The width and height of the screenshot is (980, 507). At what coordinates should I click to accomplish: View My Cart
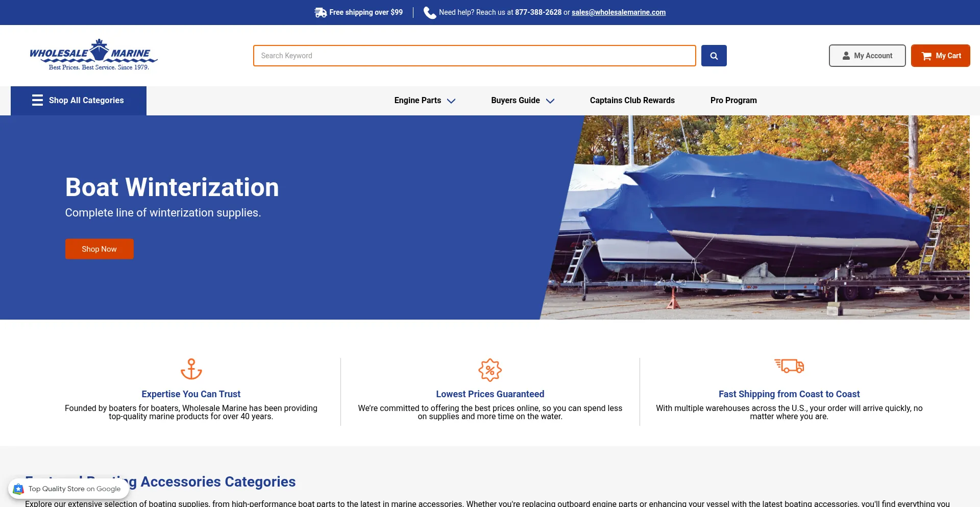(940, 56)
